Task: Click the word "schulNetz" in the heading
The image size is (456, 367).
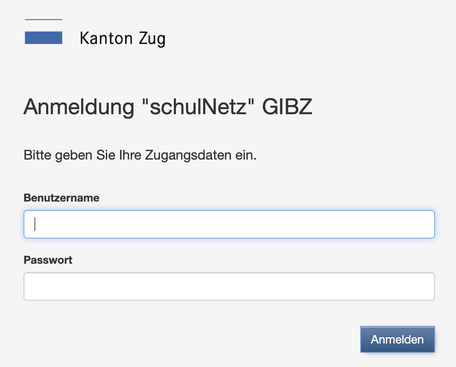Action: click(198, 107)
